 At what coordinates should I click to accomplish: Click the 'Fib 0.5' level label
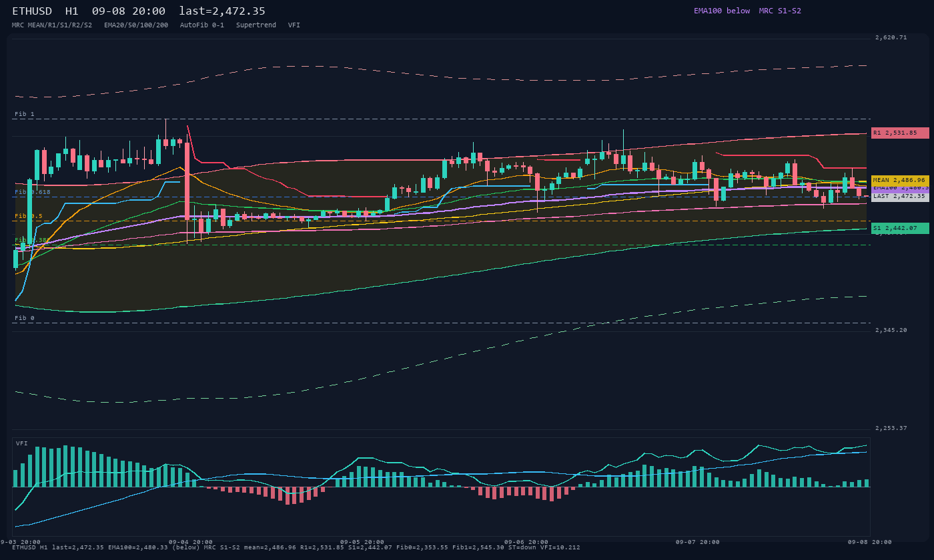click(29, 216)
